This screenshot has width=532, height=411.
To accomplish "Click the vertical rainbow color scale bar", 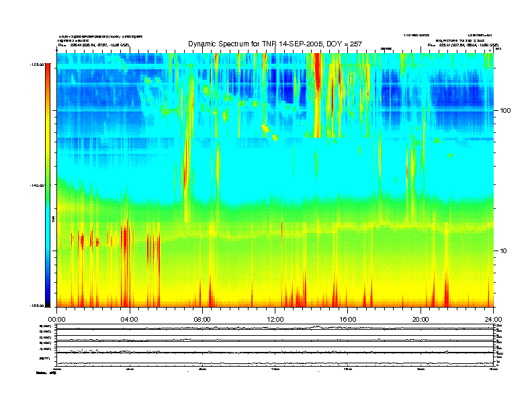I will tap(48, 185).
